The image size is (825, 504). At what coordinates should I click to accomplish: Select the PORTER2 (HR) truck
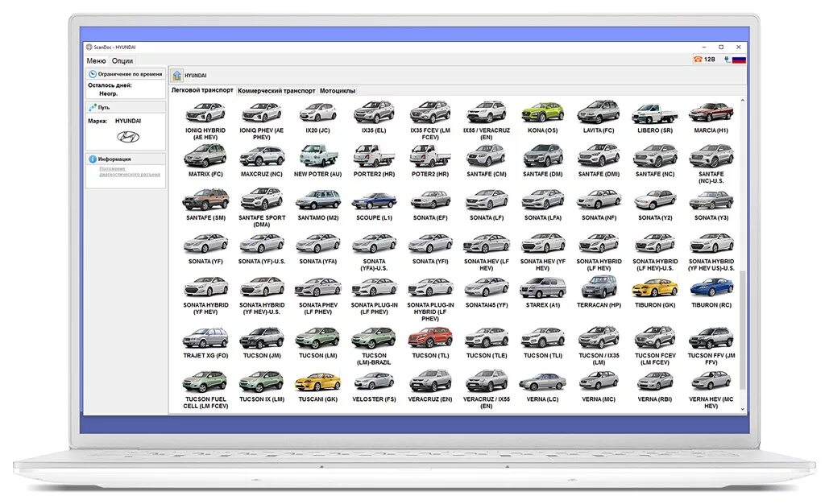point(374,161)
